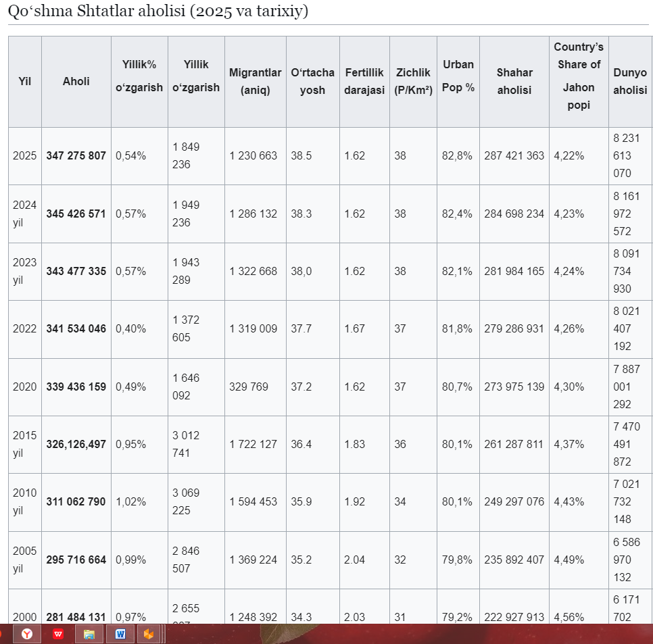This screenshot has height=644, width=653.
Task: Select population value 339 436 159
Action: 76,387
